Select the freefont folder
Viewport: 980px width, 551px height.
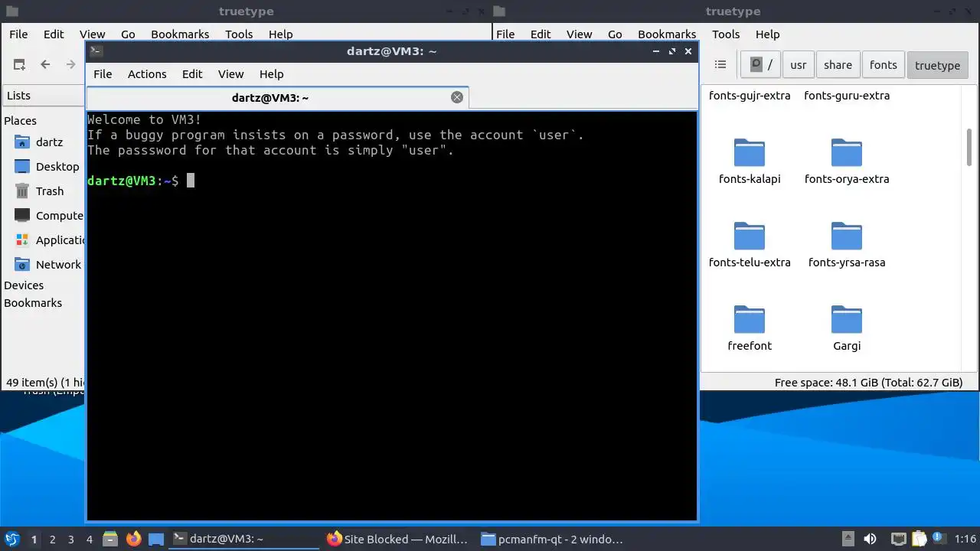[x=750, y=328]
